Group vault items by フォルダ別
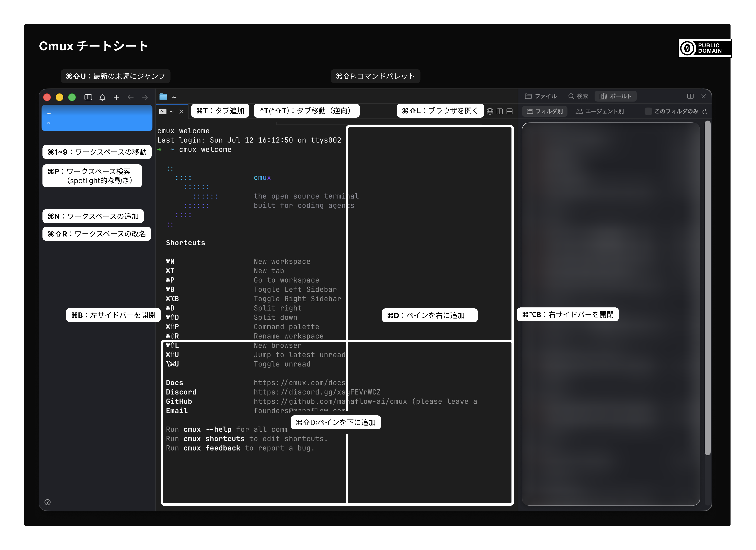Image resolution: width=756 pixels, height=550 pixels. (545, 111)
